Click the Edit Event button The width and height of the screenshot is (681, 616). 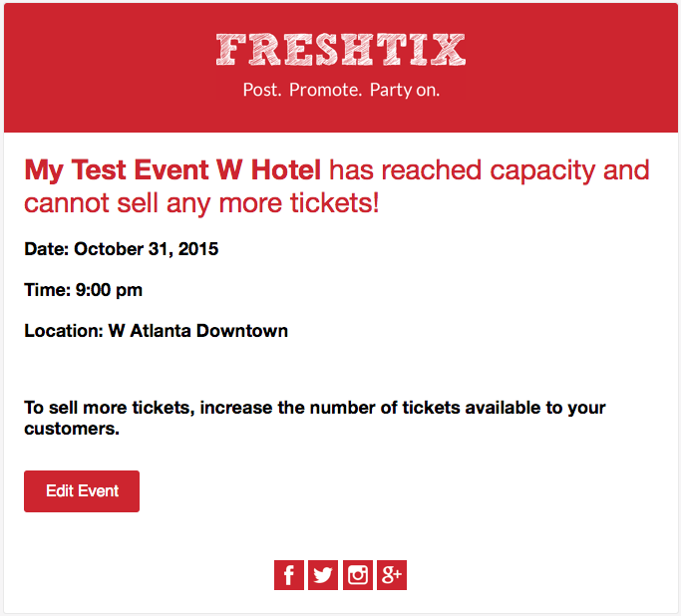[82, 491]
